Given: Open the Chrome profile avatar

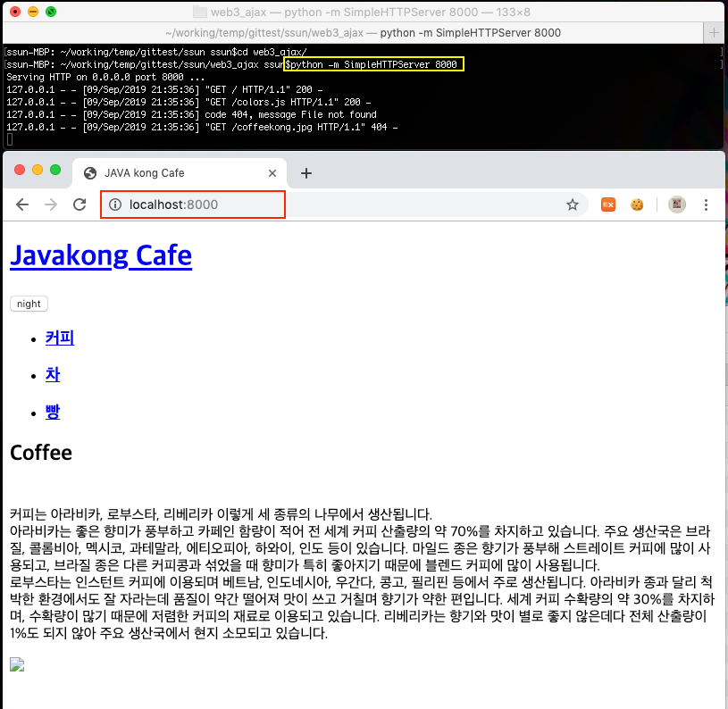Looking at the screenshot, I should [x=677, y=204].
